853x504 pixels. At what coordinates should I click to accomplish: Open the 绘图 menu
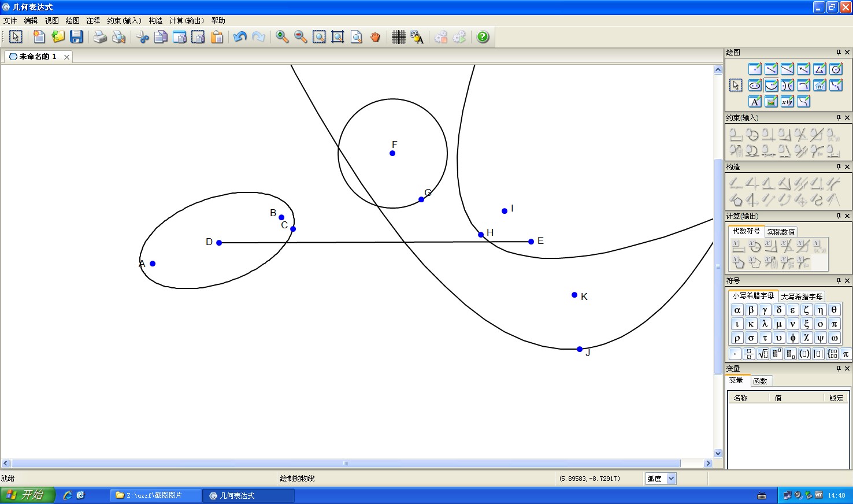point(73,20)
